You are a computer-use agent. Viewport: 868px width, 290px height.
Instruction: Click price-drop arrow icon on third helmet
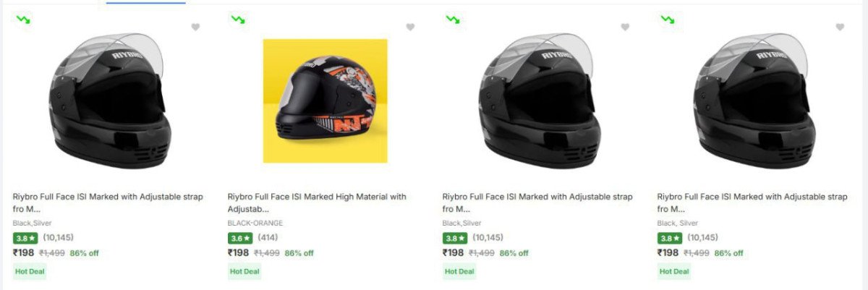pos(452,20)
